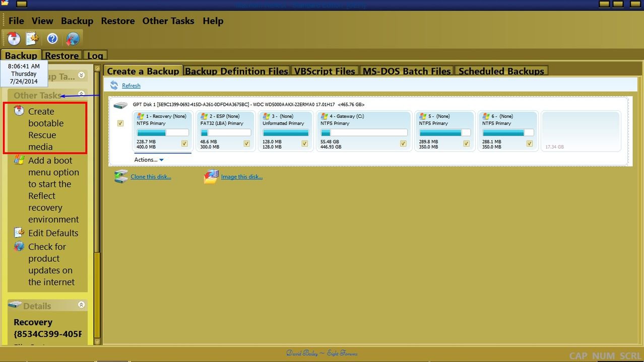Click the Refresh arrows icon

(x=114, y=86)
